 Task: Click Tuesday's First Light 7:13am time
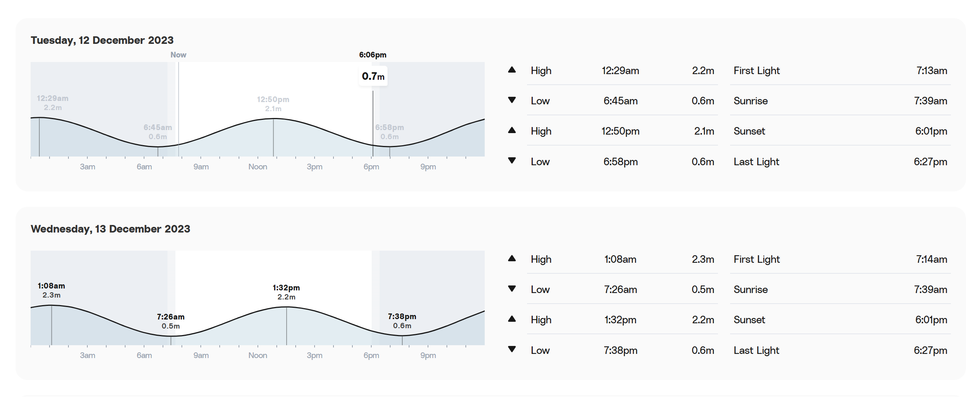[931, 71]
